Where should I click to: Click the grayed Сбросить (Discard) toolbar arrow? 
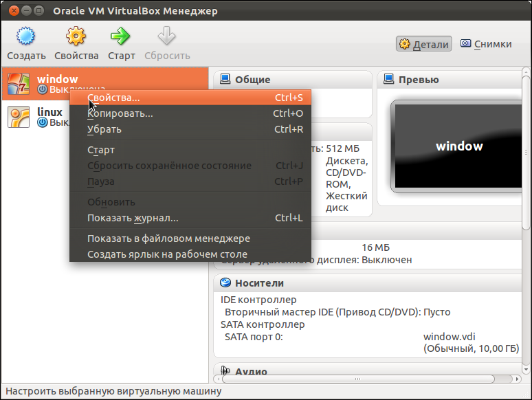pos(166,36)
